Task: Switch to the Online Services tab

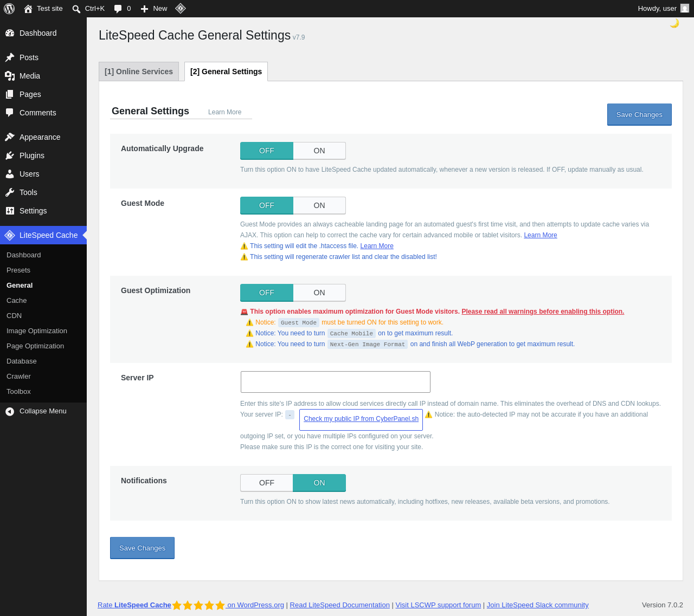Action: (139, 72)
